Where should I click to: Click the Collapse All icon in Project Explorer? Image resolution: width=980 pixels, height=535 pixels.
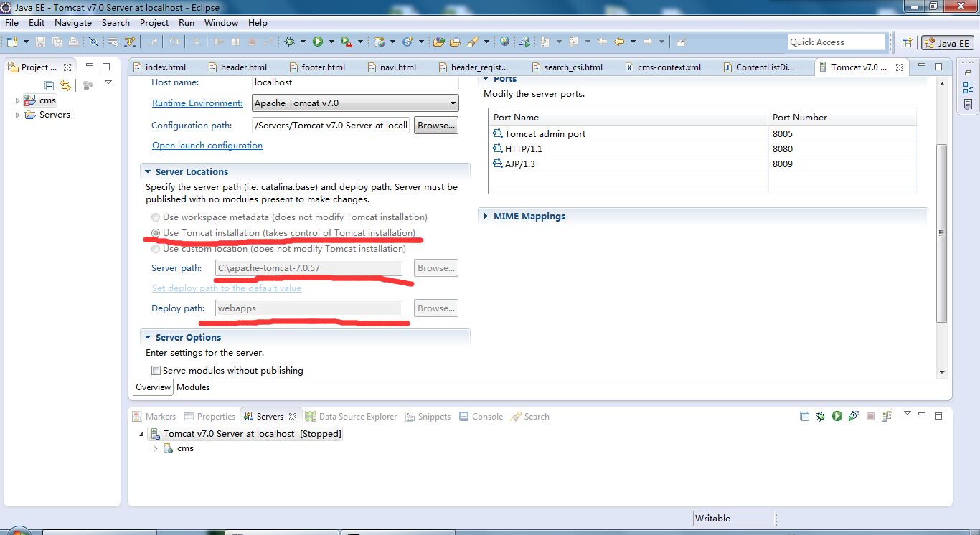click(x=50, y=85)
